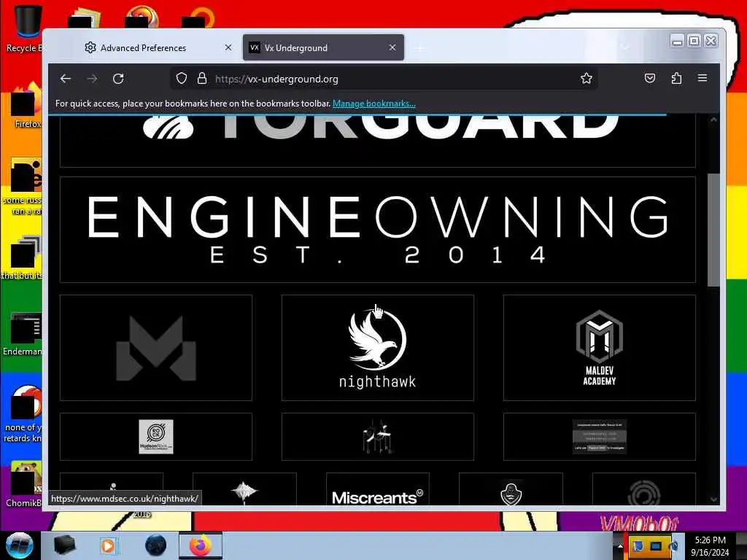Open the Firefox hamburger menu
The image size is (747, 560).
(703, 78)
